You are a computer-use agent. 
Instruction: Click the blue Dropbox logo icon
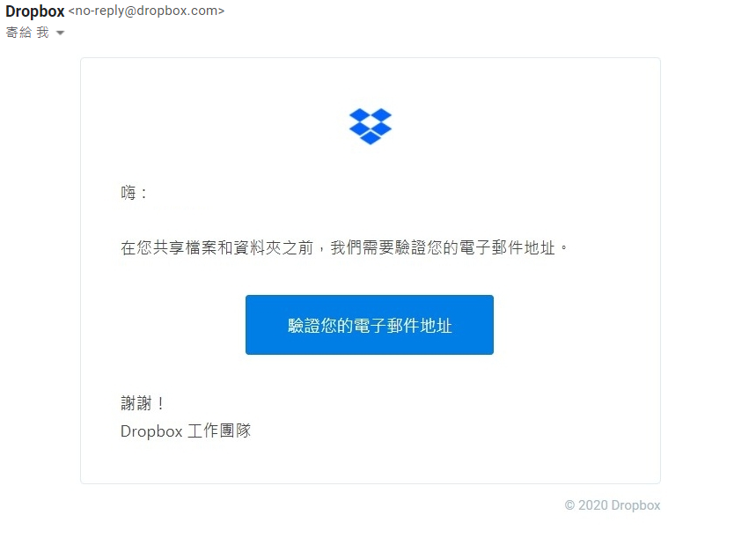(371, 126)
